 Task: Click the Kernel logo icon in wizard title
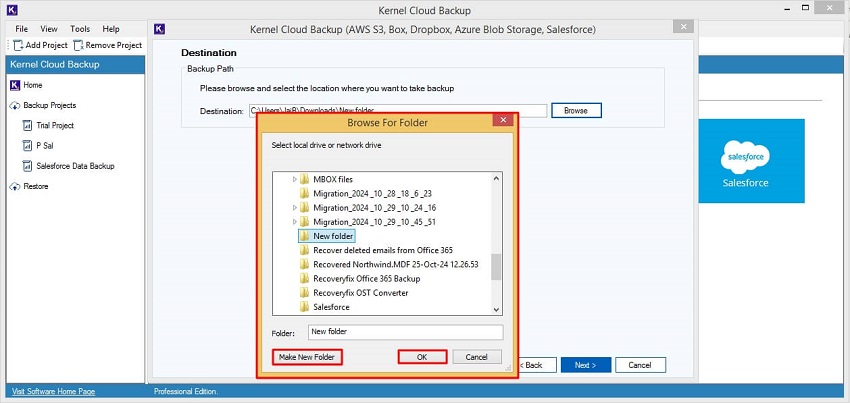pyautogui.click(x=159, y=29)
